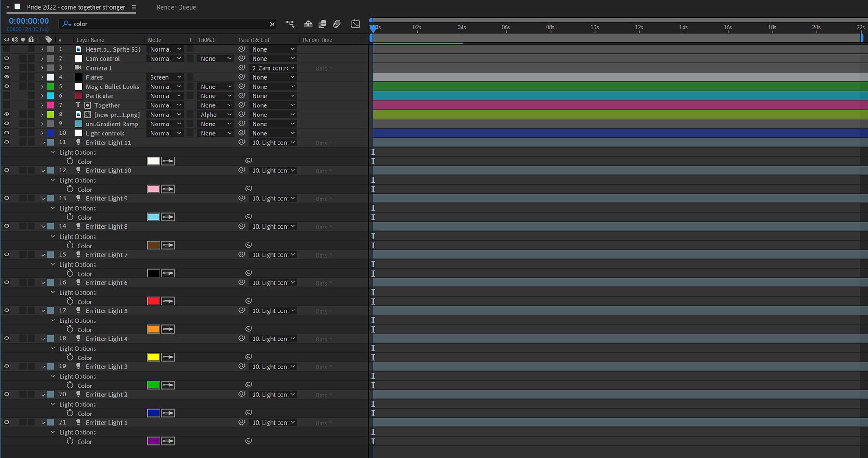
Task: Select the Color property of Emitter Light 9
Action: (85, 218)
